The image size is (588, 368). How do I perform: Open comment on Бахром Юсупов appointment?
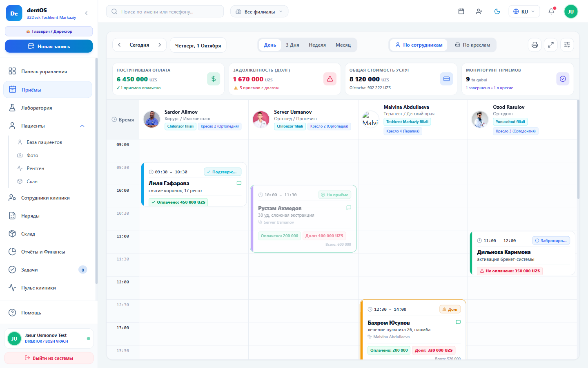point(458,322)
